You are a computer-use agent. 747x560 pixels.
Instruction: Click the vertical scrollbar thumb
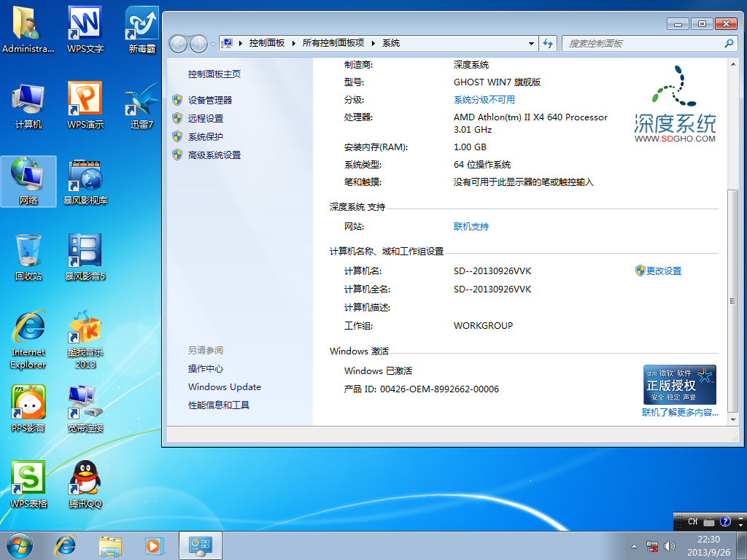tap(733, 301)
